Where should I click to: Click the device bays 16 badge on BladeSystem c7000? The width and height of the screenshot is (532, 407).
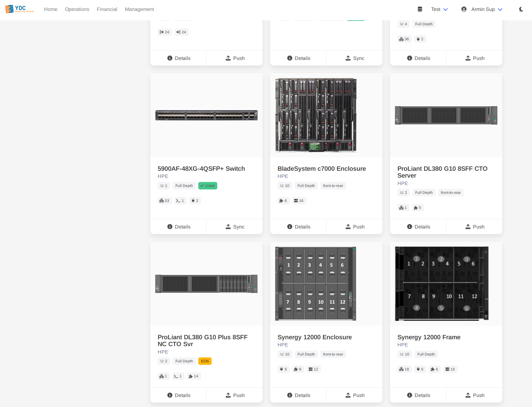click(299, 201)
